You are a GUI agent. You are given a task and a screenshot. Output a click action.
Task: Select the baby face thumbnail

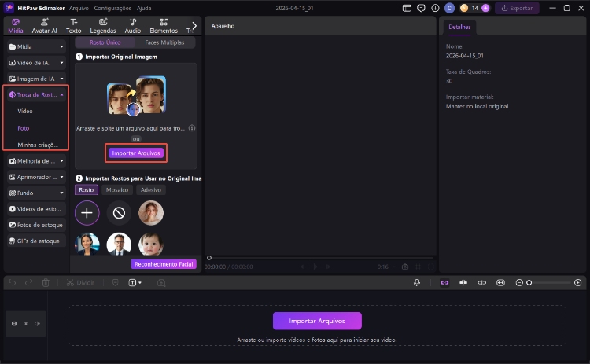click(x=150, y=245)
